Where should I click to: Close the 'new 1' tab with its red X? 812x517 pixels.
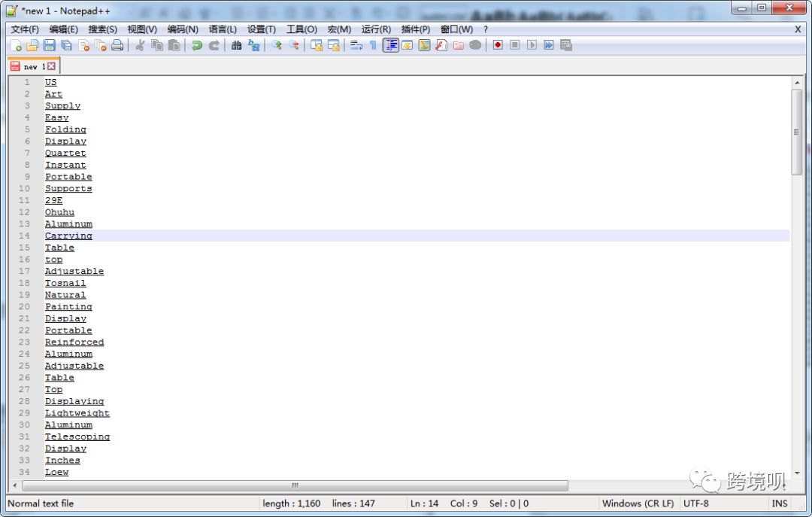(51, 66)
